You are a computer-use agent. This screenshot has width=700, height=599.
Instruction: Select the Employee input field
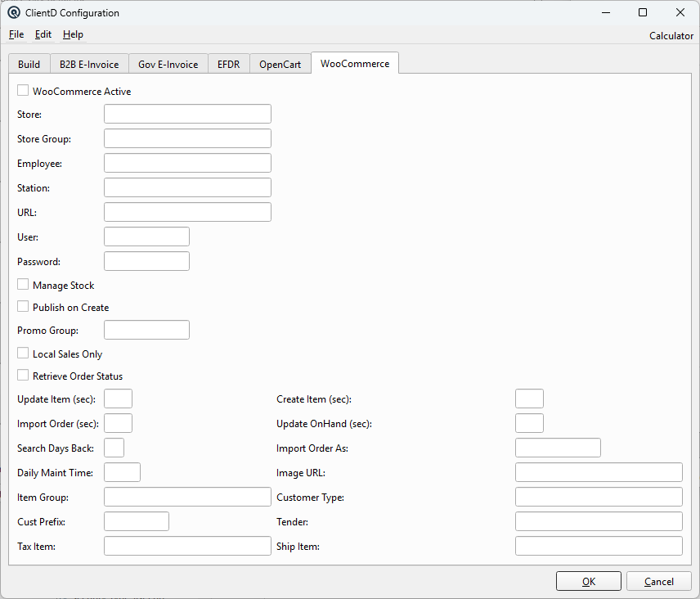click(x=187, y=163)
